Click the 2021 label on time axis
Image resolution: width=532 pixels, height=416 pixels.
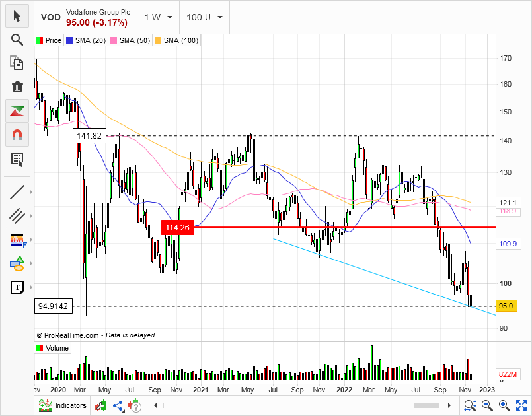pyautogui.click(x=200, y=390)
